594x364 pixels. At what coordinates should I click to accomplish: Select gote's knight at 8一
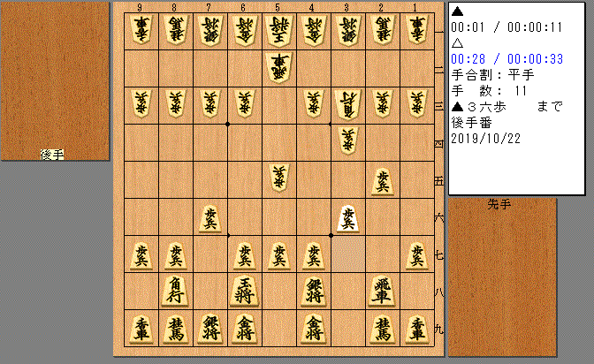176,29
